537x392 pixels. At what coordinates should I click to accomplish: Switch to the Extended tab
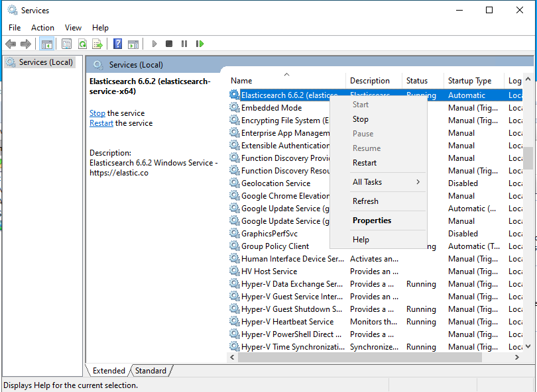click(109, 370)
